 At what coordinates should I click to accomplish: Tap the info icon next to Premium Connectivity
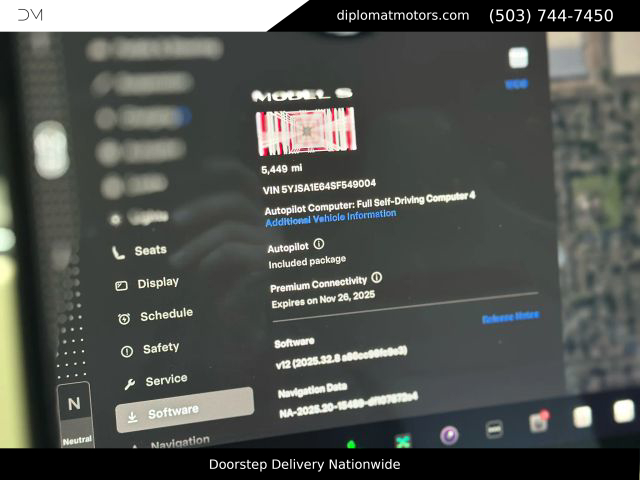click(x=376, y=278)
